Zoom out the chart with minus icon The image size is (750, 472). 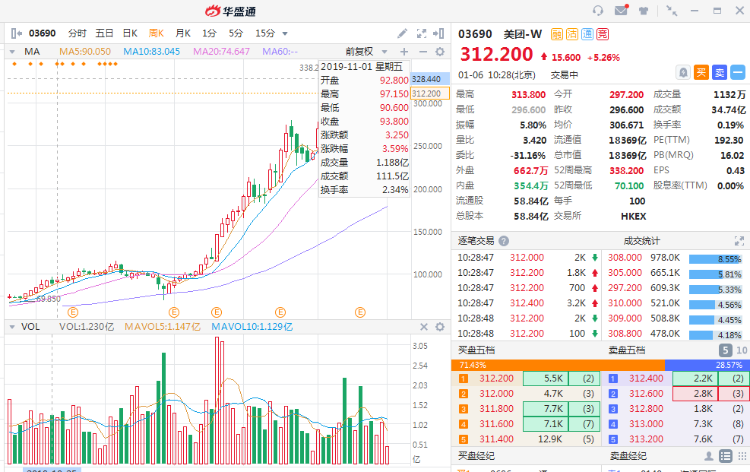click(423, 52)
